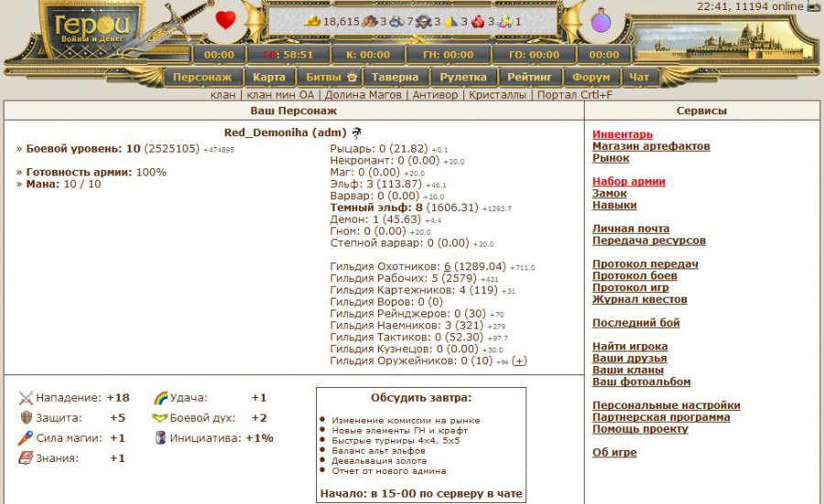Click the radio icon beside online count
Image resolution: width=824 pixels, height=504 pixels.
click(813, 6)
